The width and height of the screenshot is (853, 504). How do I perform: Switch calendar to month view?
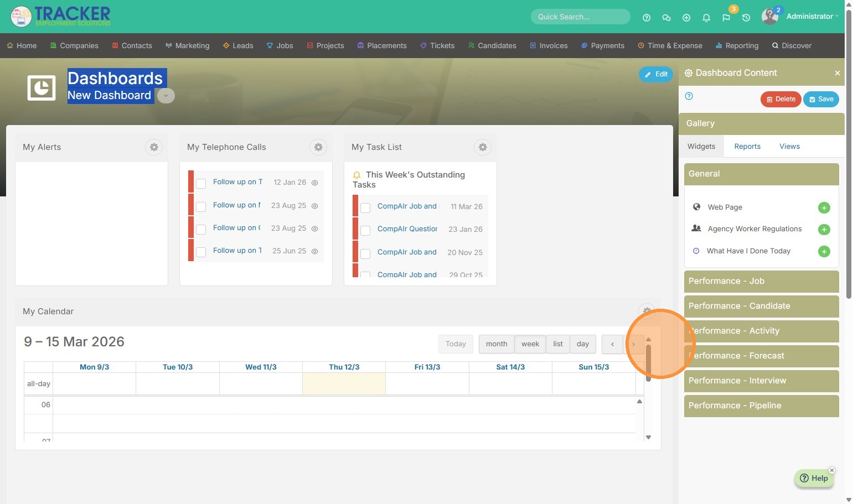pos(497,344)
